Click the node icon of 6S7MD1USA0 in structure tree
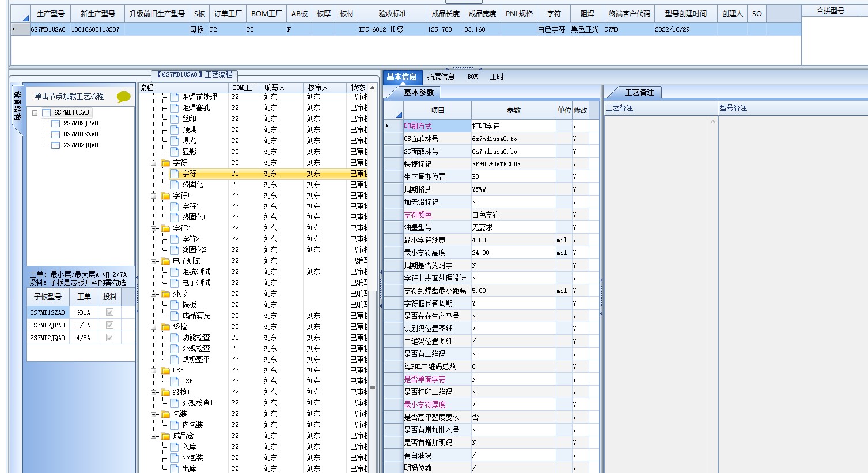 coord(46,113)
